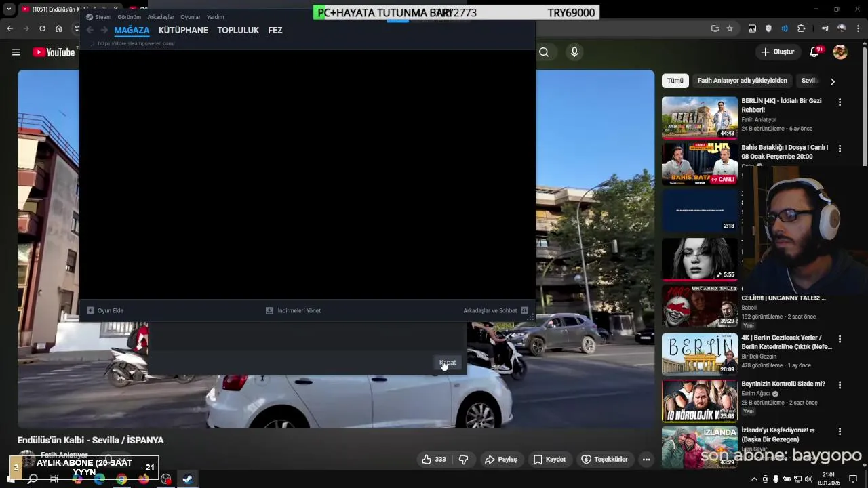Image resolution: width=868 pixels, height=488 pixels.
Task: Go to the YouTube home logo
Action: tap(54, 52)
